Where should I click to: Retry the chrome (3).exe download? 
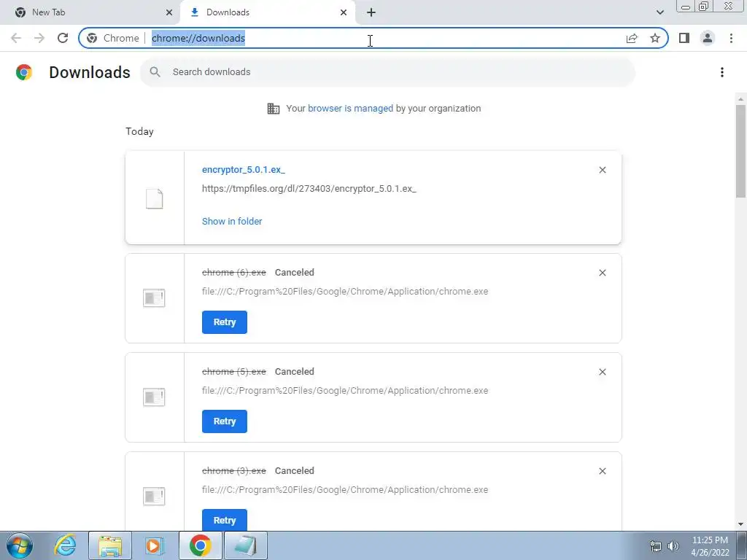225,520
